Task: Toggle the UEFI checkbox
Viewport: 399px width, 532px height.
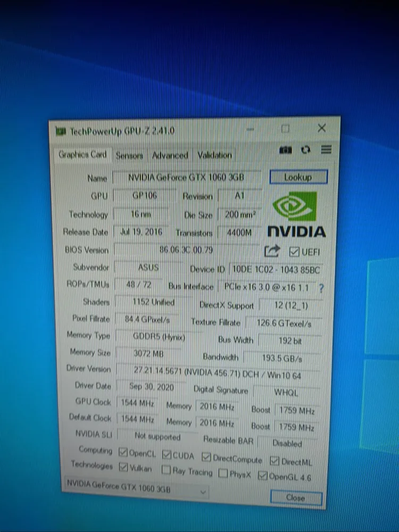Action: coord(294,252)
